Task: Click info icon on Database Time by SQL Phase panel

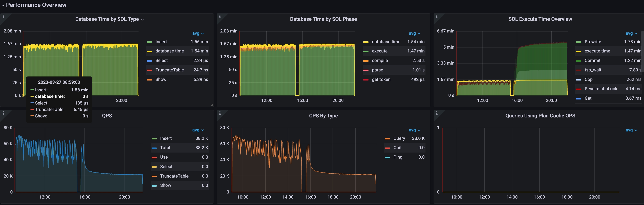Action: click(x=220, y=16)
